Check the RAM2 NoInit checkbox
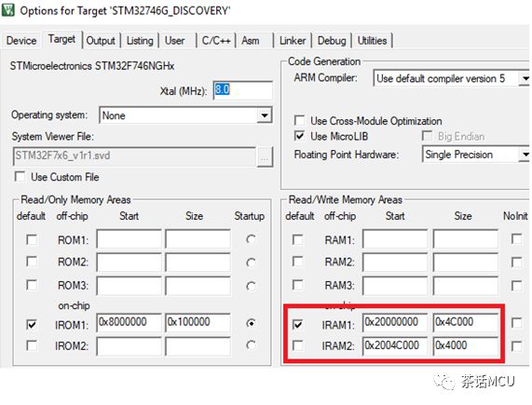Image resolution: width=532 pixels, height=405 pixels. [x=516, y=262]
